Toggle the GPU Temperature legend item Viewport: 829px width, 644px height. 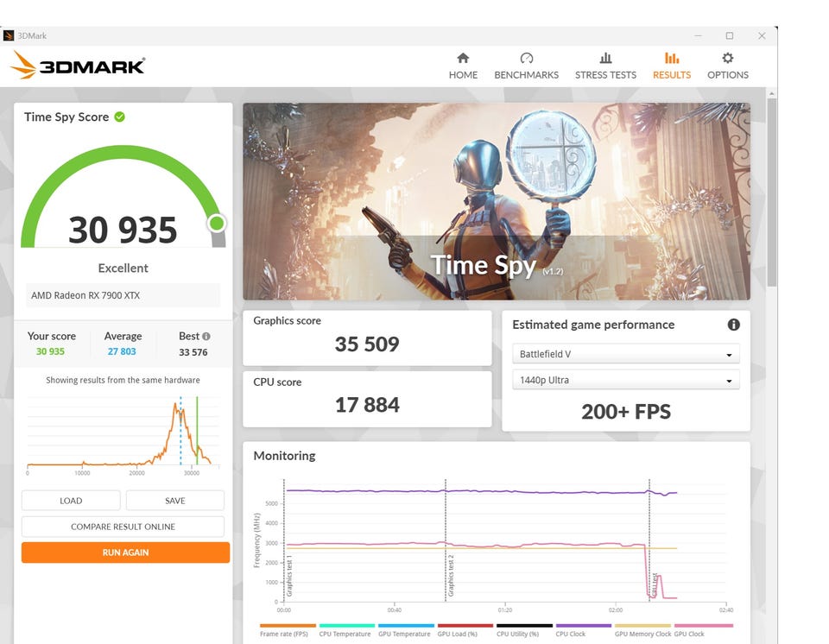pyautogui.click(x=404, y=629)
